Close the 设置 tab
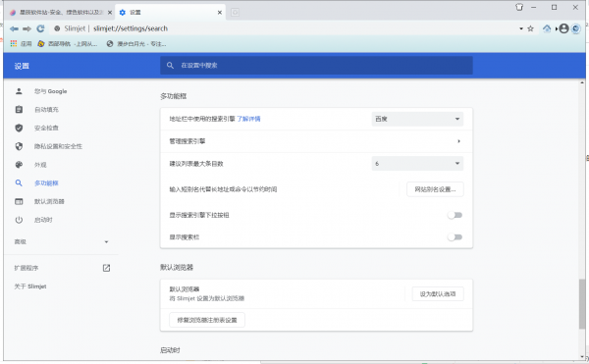This screenshot has width=589, height=364. 220,13
